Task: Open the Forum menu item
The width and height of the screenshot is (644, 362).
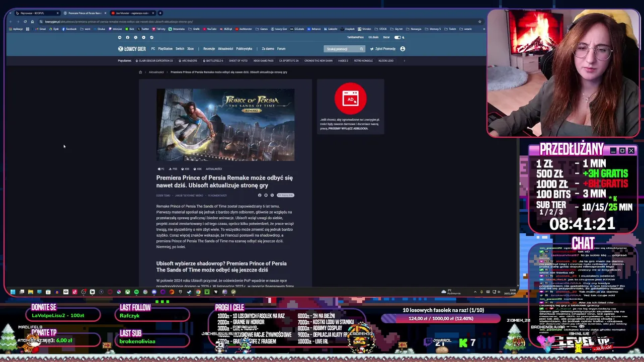Action: [281, 49]
